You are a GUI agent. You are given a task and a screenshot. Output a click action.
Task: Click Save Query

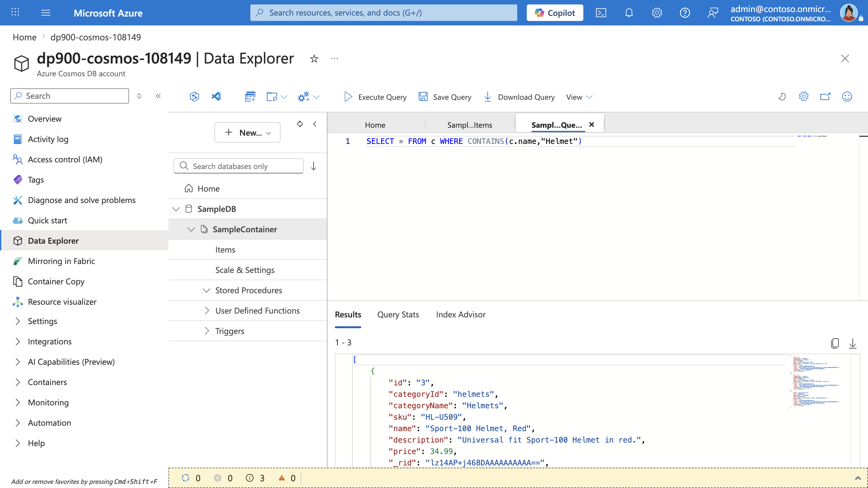[445, 97]
